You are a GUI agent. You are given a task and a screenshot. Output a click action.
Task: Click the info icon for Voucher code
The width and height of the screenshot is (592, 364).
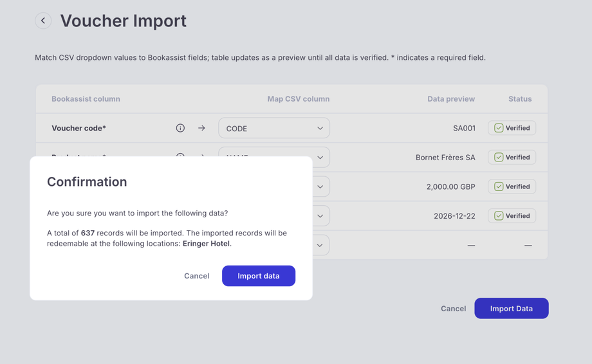[x=180, y=128]
